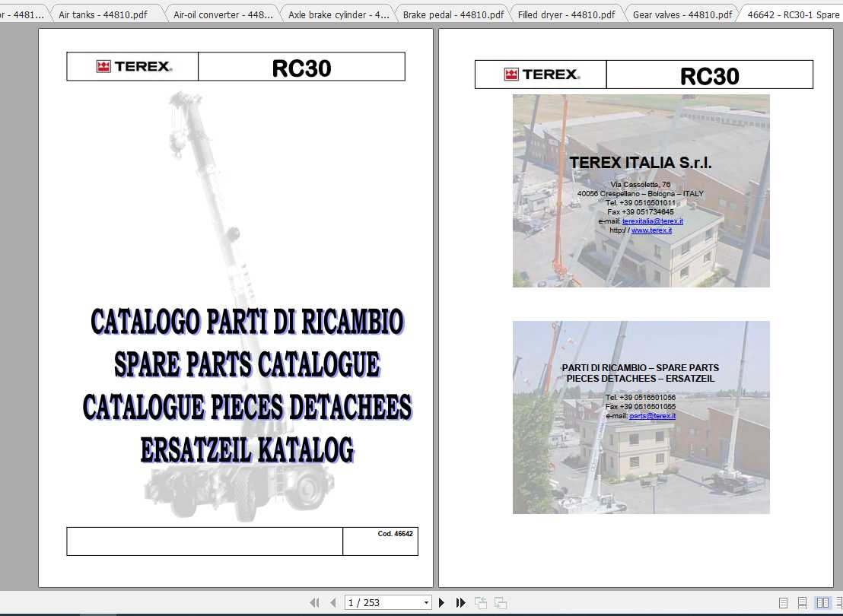Select the Axle brake cylinder tab
This screenshot has height=616, width=843.
(x=338, y=14)
